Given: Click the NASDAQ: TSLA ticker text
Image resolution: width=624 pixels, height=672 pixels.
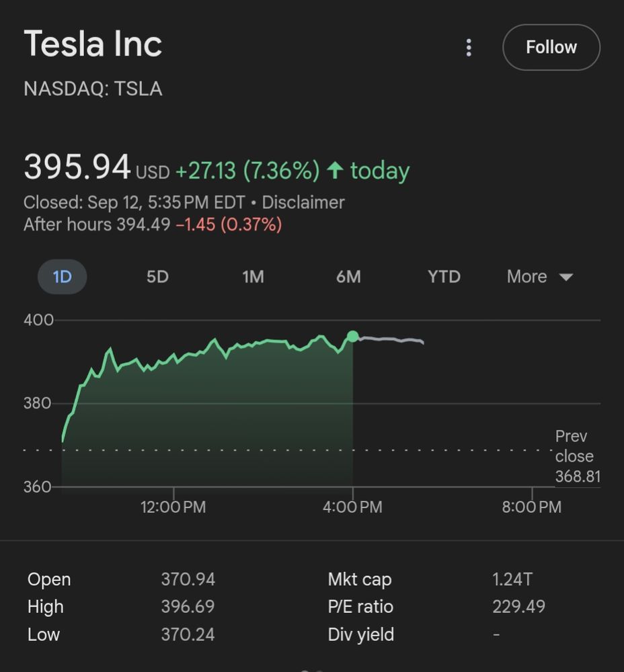Looking at the screenshot, I should [x=93, y=89].
